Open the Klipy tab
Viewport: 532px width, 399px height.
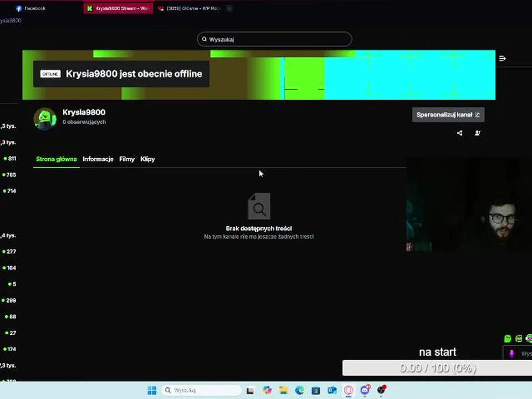pos(147,159)
